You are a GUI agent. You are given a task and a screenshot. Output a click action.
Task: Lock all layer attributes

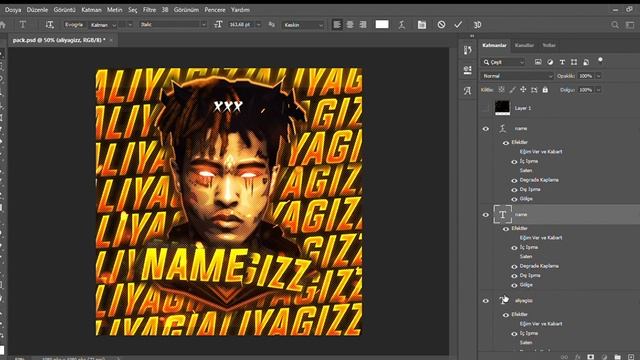[x=545, y=90]
